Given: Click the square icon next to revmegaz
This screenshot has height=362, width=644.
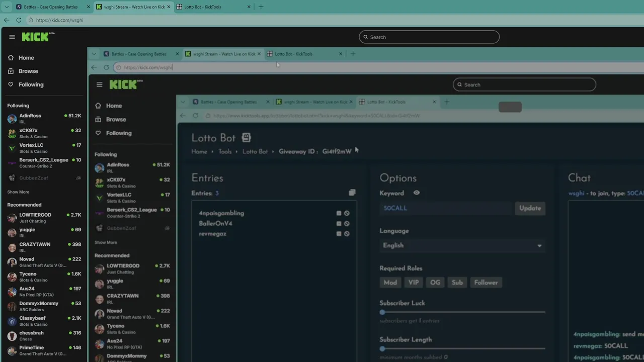Looking at the screenshot, I should 339,234.
